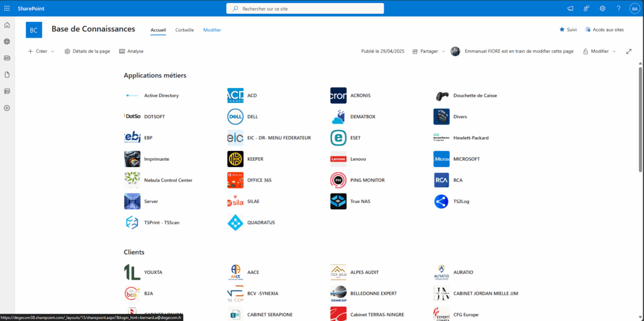This screenshot has height=321, width=644.
Task: Click the QUADRATUS diamond icon
Action: (235, 222)
